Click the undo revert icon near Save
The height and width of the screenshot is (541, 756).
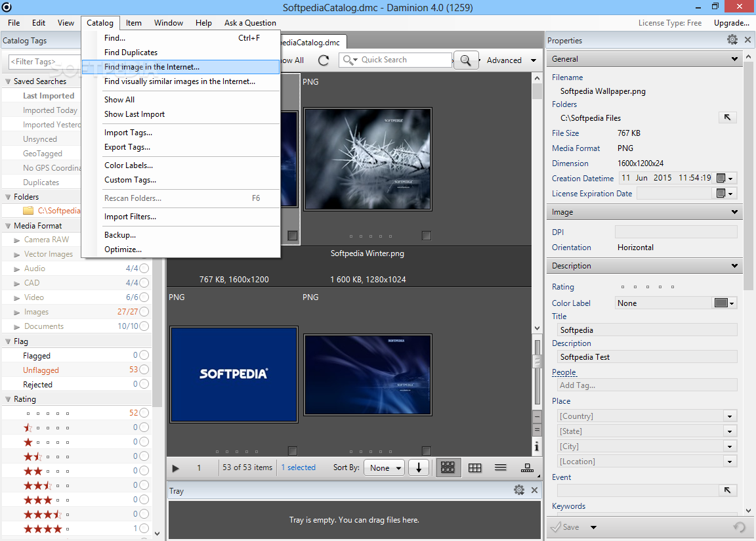point(739,527)
